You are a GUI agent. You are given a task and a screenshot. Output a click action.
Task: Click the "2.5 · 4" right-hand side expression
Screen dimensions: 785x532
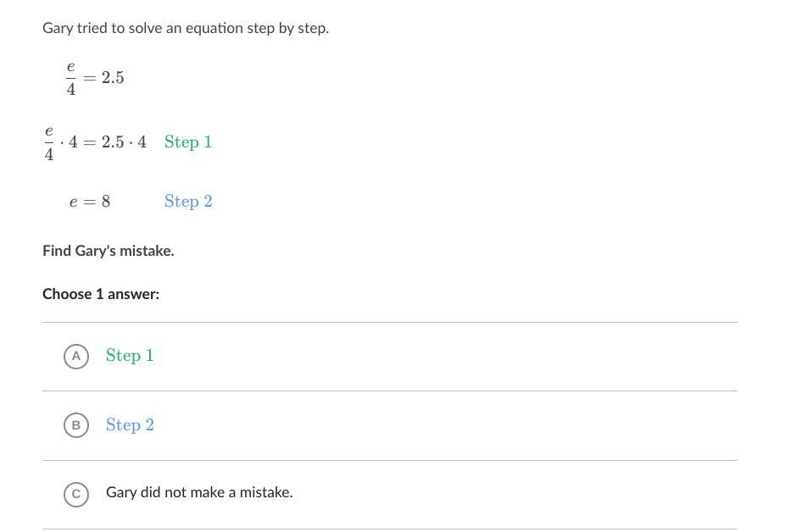pyautogui.click(x=124, y=142)
